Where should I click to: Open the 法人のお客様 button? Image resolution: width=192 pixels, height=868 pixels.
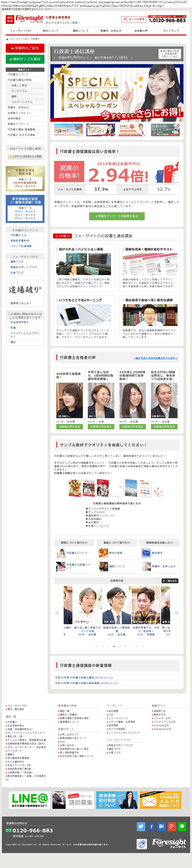(134, 19)
